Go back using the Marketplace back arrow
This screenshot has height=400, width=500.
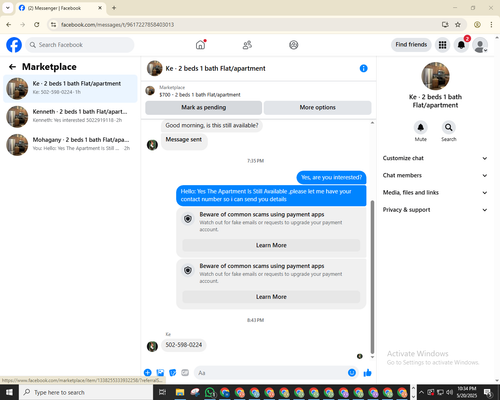[x=12, y=67]
